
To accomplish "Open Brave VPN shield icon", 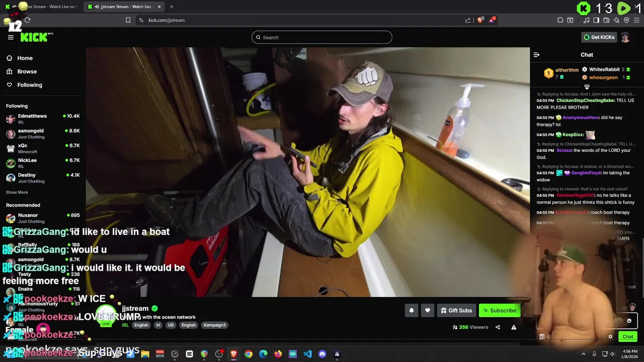I will click(x=626, y=20).
